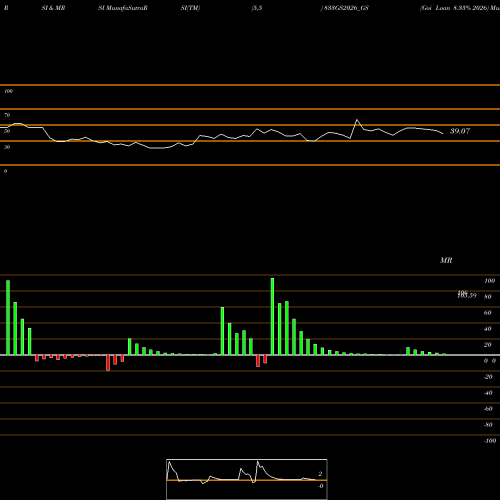Click the -20 label on MR axis
Screen dimensions: 500x500
coord(488,377)
